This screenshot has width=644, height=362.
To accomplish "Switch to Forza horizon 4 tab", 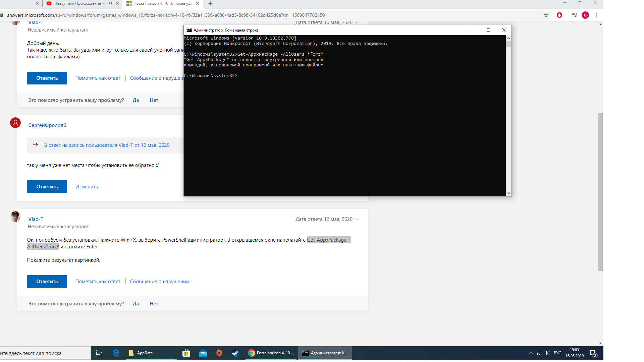I will pos(163,3).
